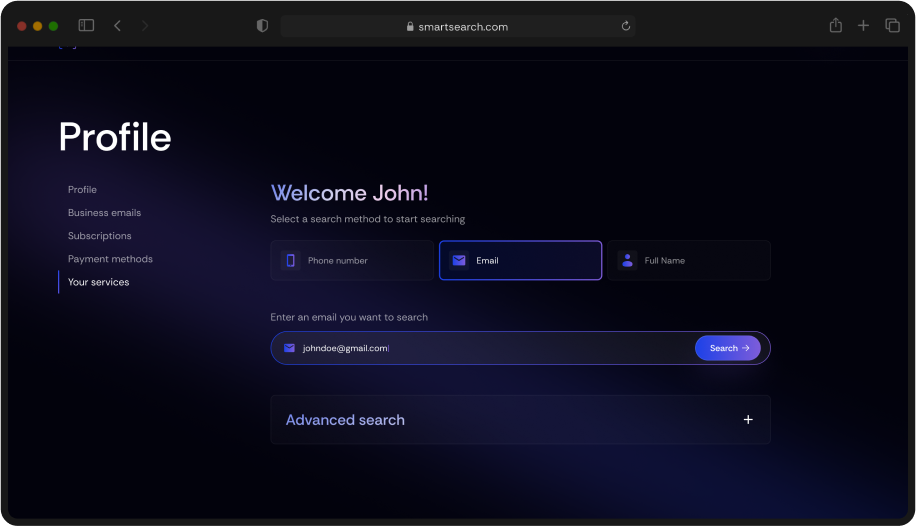Open the privacy shield icon
Viewport: 916px width, 526px height.
(262, 26)
